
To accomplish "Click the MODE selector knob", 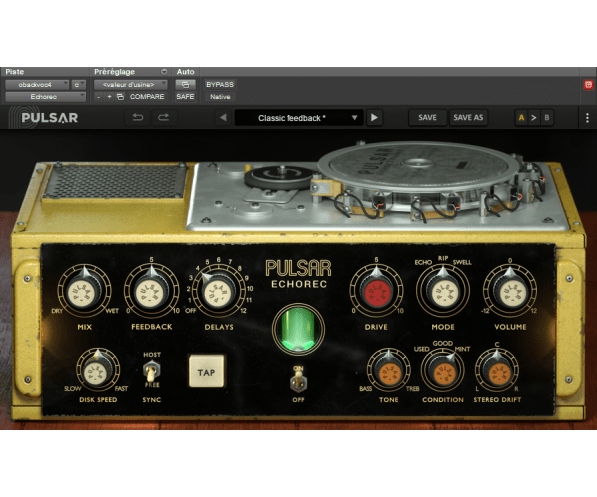I will 443,291.
